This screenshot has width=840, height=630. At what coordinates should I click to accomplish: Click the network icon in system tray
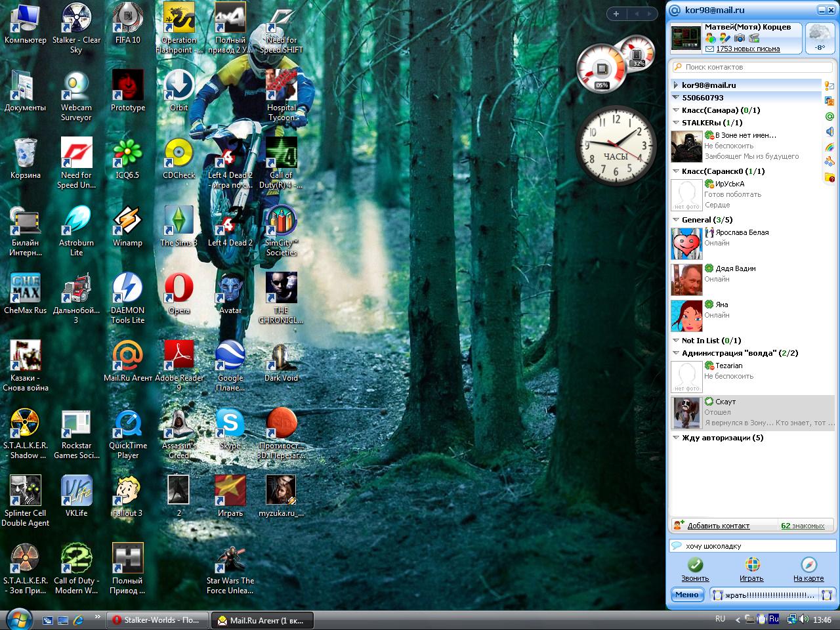point(792,619)
